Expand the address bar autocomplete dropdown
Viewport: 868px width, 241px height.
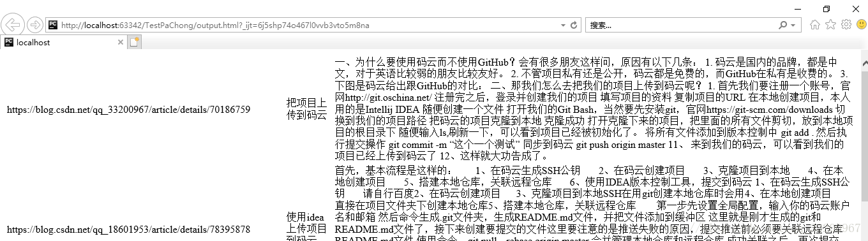click(x=562, y=26)
